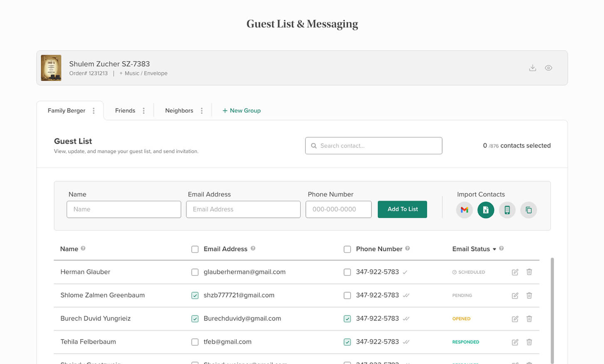
Task: Create a group with New Group link
Action: [241, 111]
